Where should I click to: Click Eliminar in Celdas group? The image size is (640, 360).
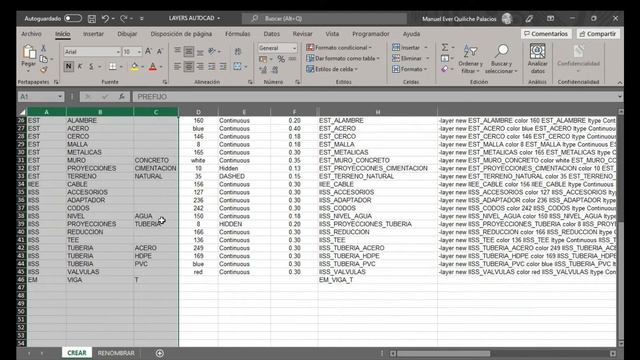(x=410, y=58)
